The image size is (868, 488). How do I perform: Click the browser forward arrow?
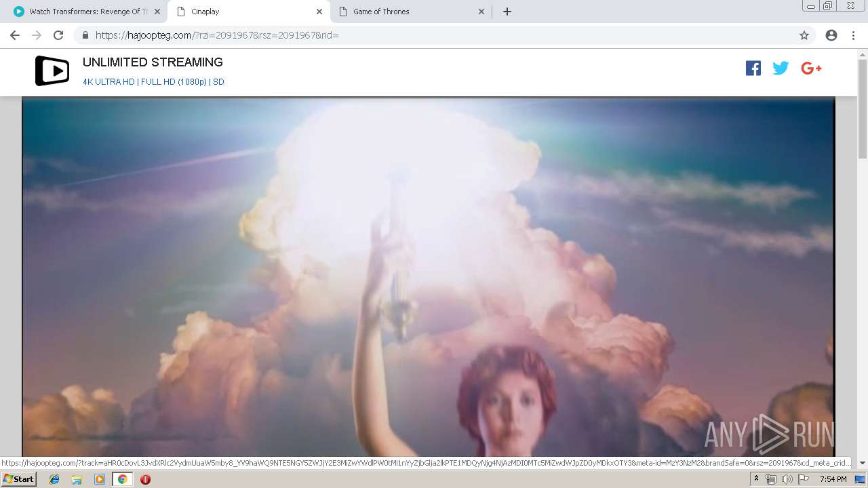(x=37, y=35)
